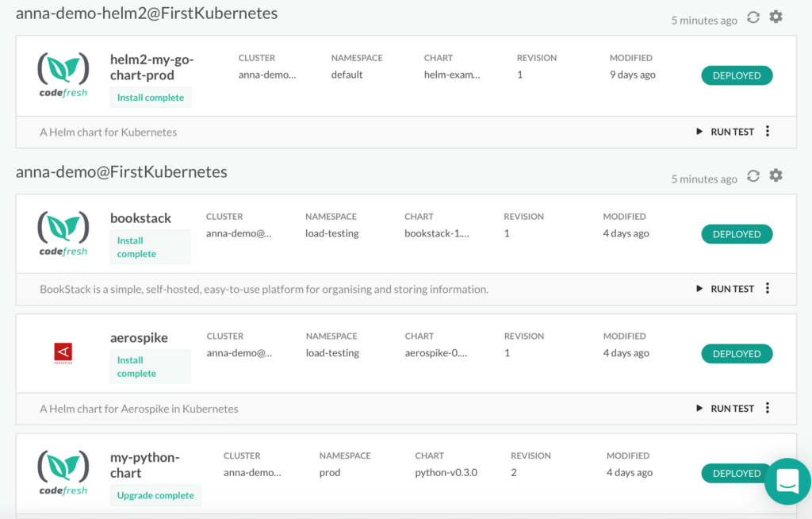Click the DEPLOYED badge for bookstack
The image size is (812, 519).
[x=737, y=234]
